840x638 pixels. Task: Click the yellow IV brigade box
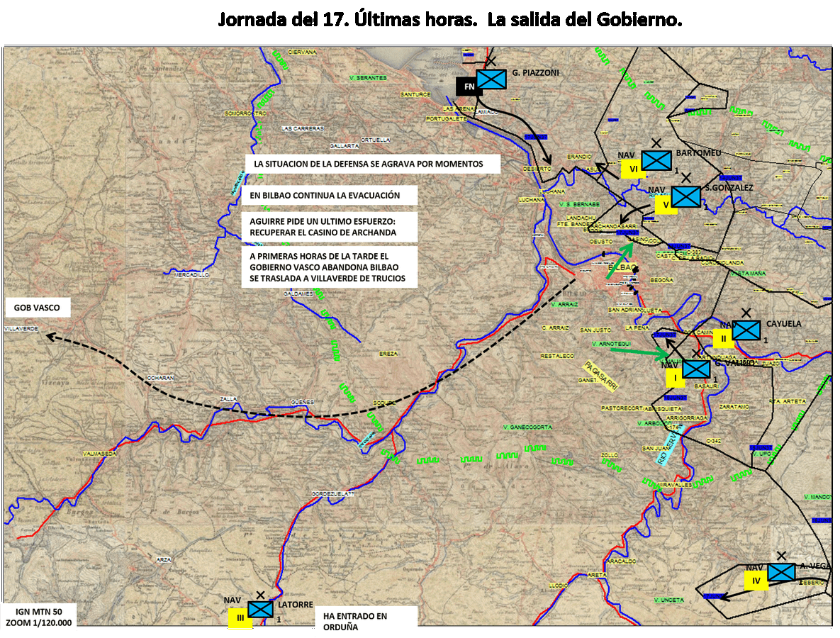(756, 580)
